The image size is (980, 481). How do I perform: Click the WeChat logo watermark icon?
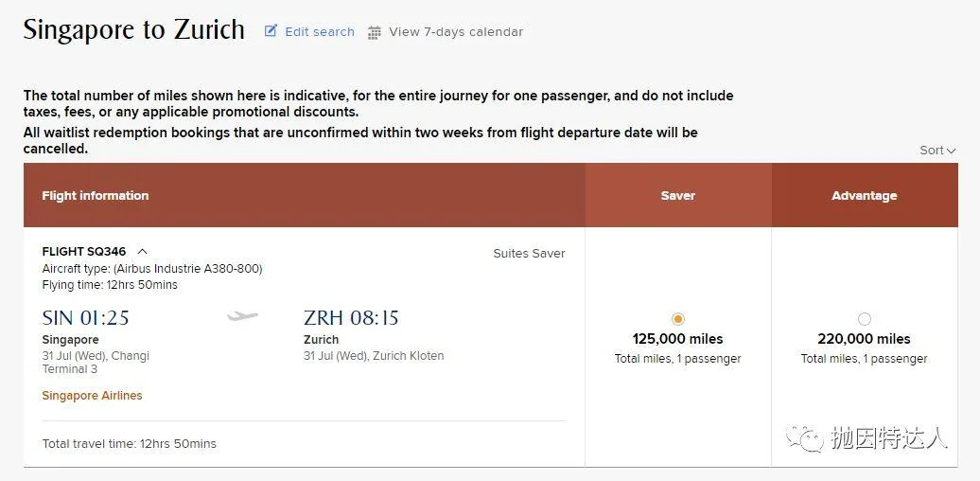click(805, 438)
